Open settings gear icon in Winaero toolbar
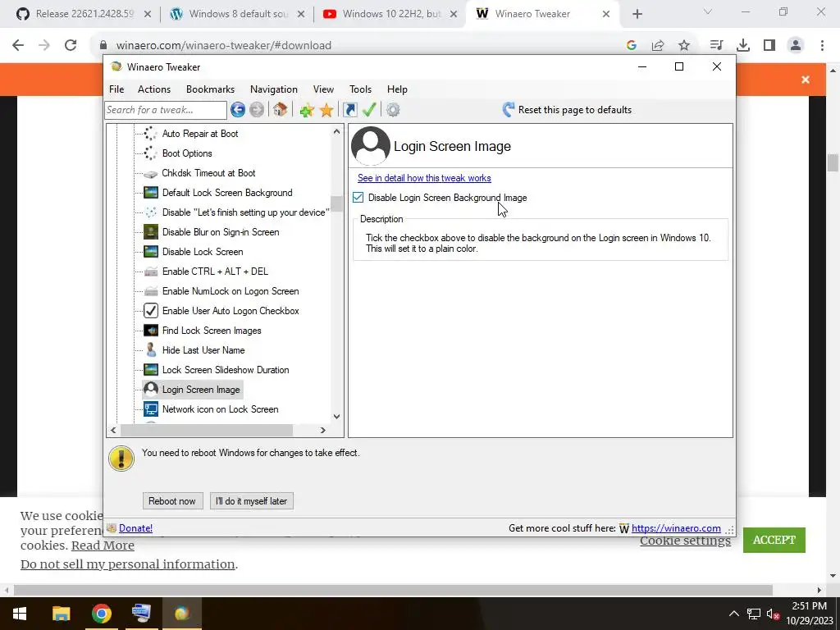Image resolution: width=840 pixels, height=630 pixels. 393,110
